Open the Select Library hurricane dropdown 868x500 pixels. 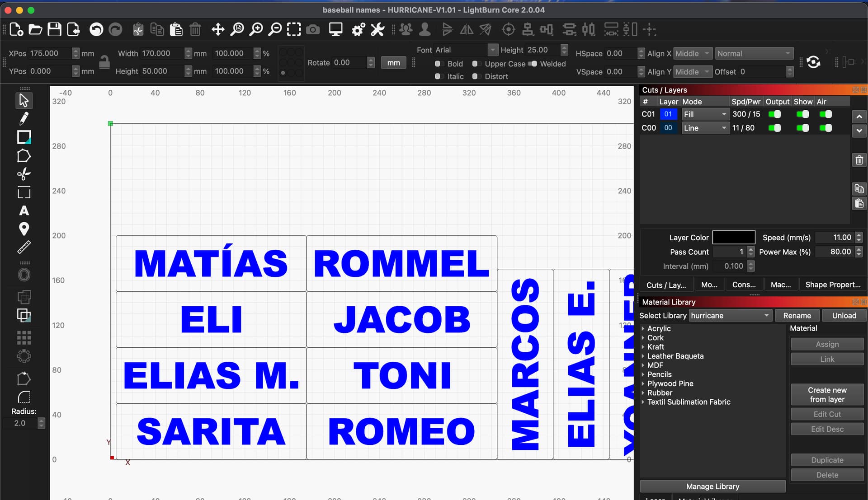pyautogui.click(x=730, y=316)
